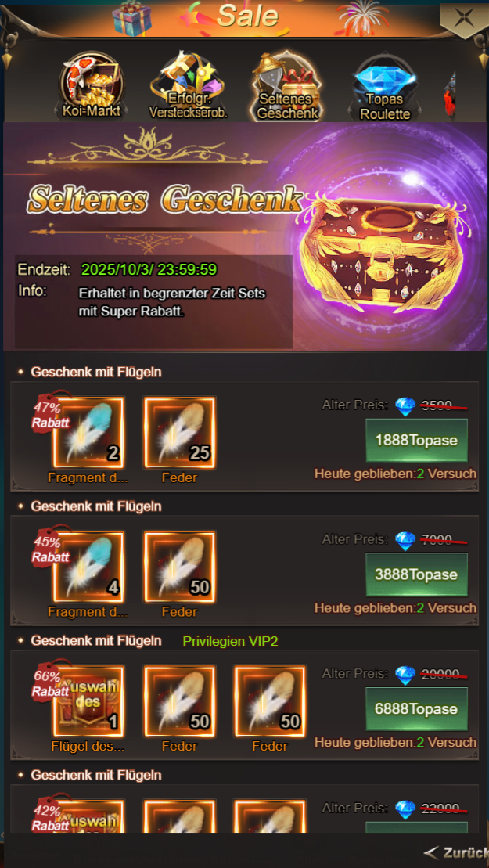Open the Koi-Markt event icon

coord(91,86)
